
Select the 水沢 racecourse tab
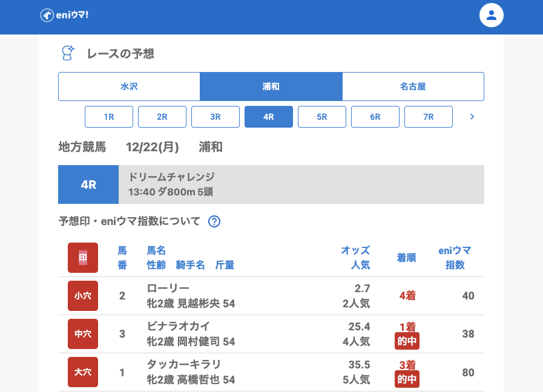(x=129, y=87)
